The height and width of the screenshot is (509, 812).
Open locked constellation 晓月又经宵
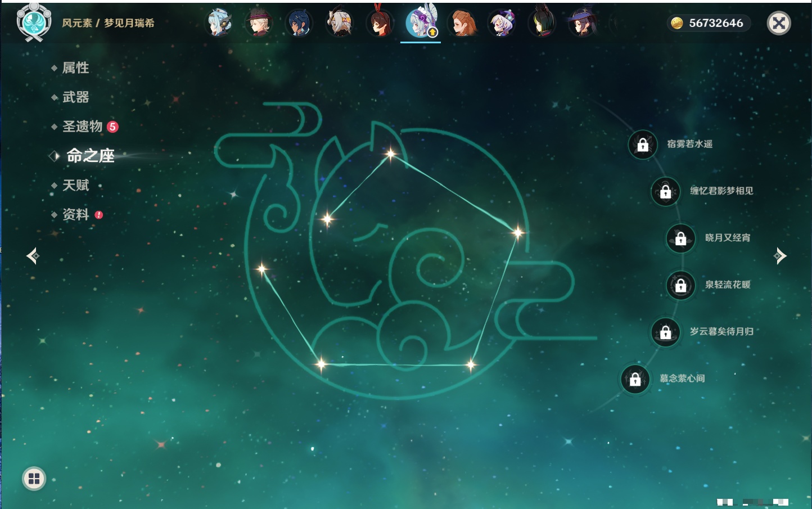681,238
